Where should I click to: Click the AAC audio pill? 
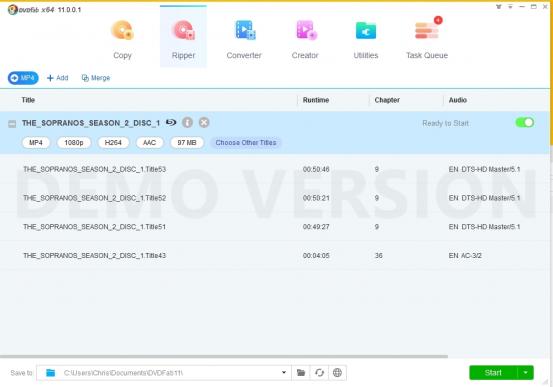click(149, 143)
